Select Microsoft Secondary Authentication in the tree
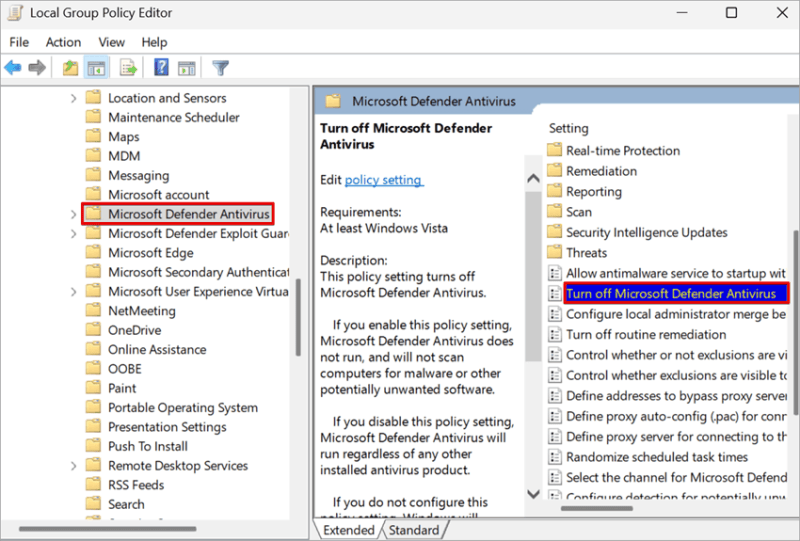This screenshot has height=541, width=800. click(x=198, y=272)
